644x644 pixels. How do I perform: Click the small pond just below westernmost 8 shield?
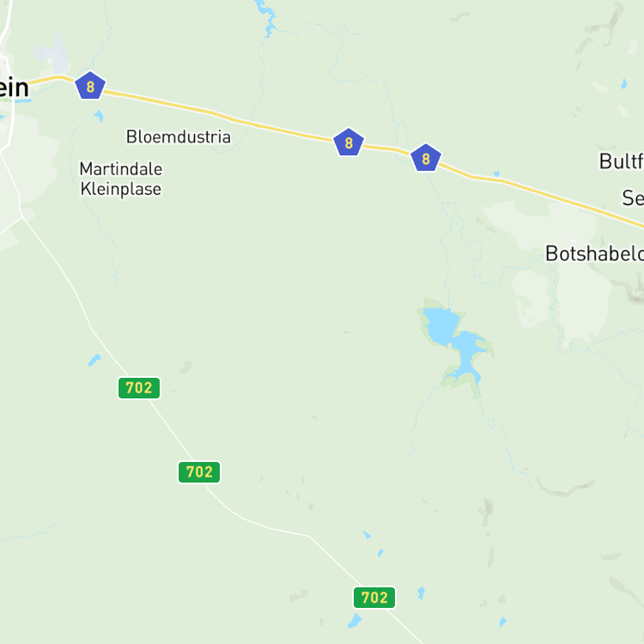click(x=99, y=116)
